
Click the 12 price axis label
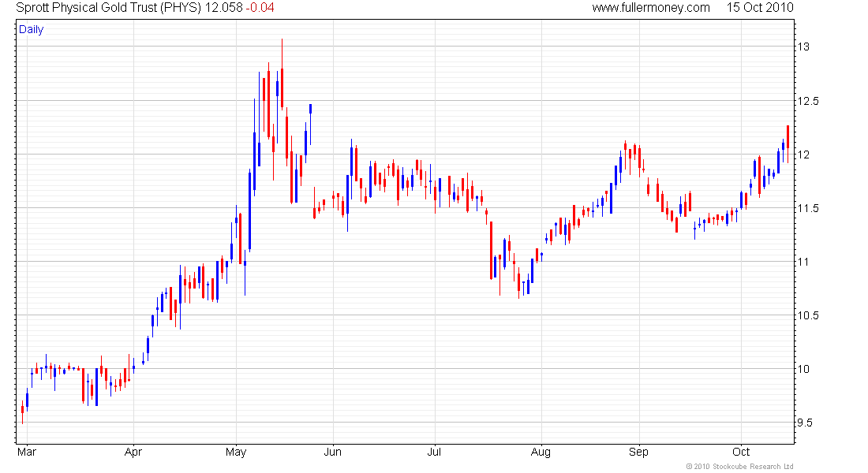coord(803,155)
